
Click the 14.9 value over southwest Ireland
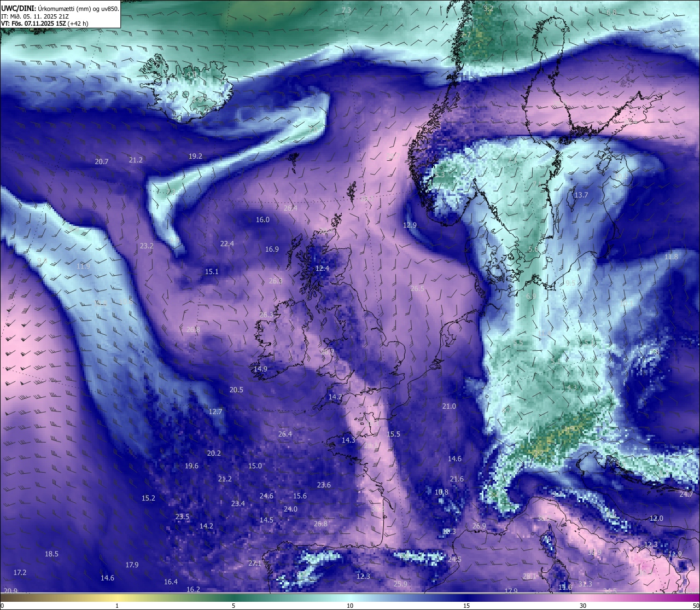coord(260,369)
